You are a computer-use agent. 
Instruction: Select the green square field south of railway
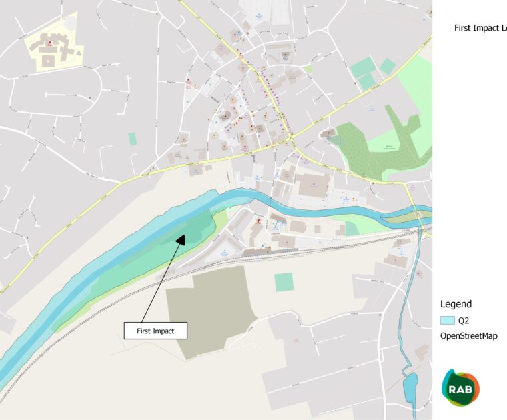(284, 282)
